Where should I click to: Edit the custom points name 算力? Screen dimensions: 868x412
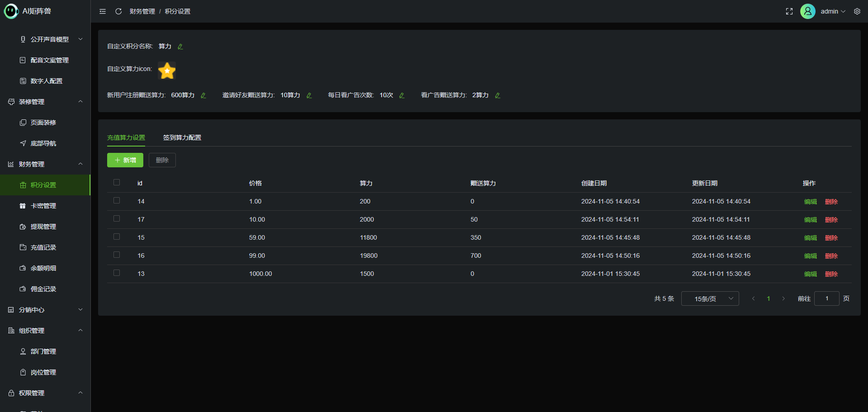(180, 47)
